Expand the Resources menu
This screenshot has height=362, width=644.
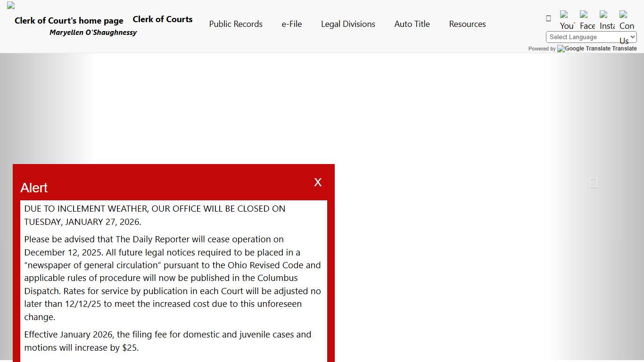(x=467, y=24)
